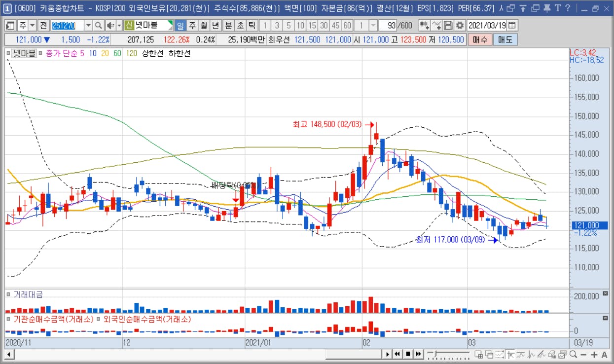Expand the tick interval dropdown showing 1

click(x=373, y=26)
